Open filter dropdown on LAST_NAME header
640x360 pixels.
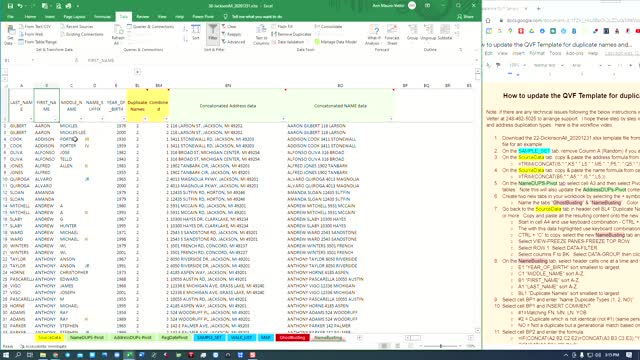[x=30, y=119]
